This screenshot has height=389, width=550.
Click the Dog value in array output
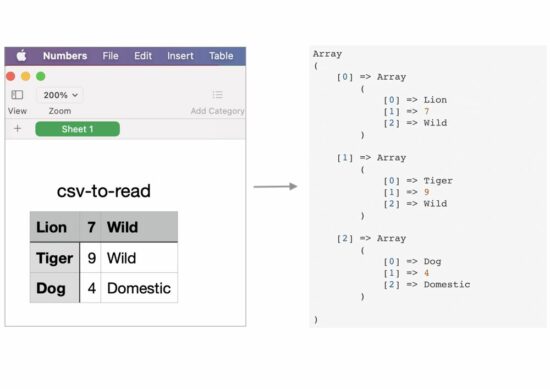point(432,262)
